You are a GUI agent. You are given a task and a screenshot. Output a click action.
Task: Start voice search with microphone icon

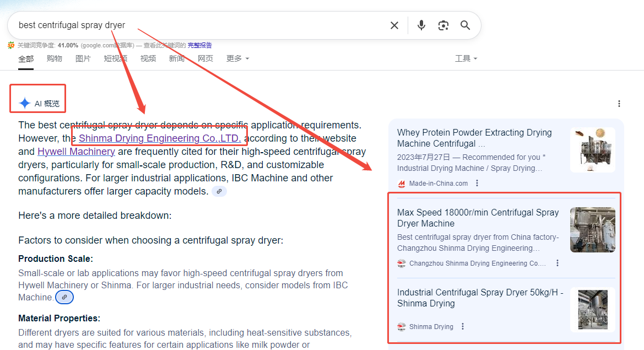[x=421, y=25]
